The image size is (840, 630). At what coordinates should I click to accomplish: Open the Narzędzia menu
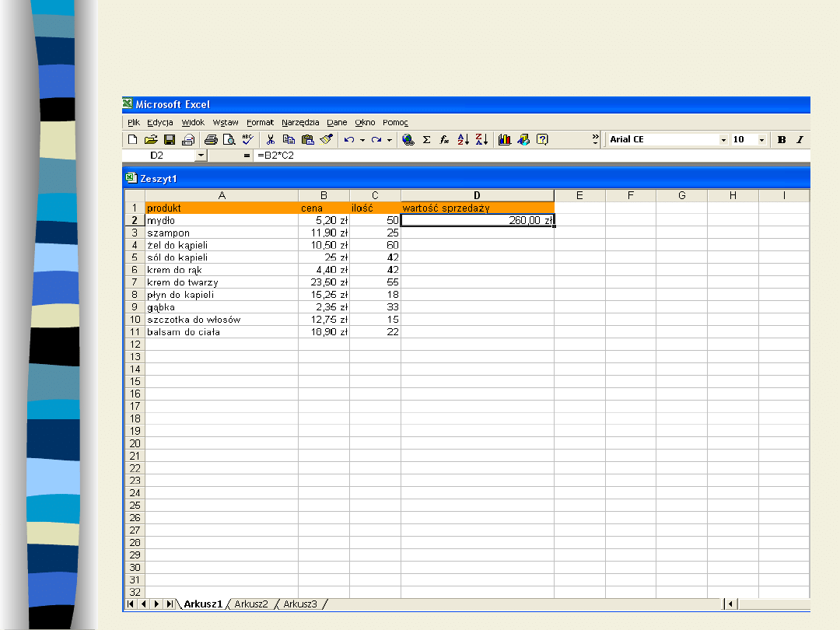300,122
